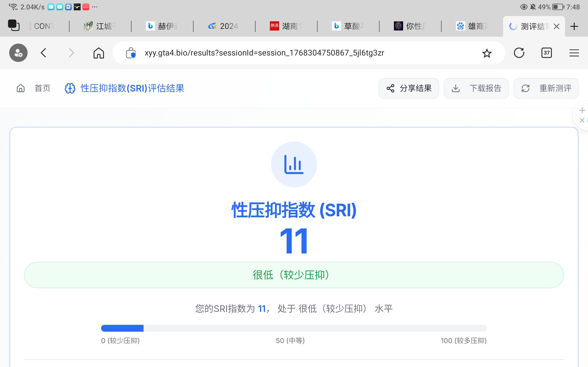The height and width of the screenshot is (367, 588).
Task: Open the tab count switcher showing 37
Action: pyautogui.click(x=546, y=53)
